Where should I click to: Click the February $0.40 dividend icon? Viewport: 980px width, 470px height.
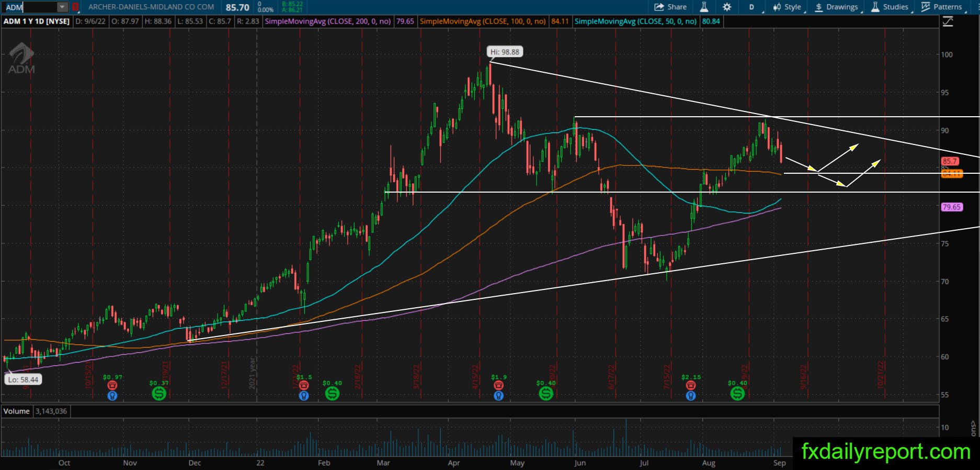pos(332,393)
